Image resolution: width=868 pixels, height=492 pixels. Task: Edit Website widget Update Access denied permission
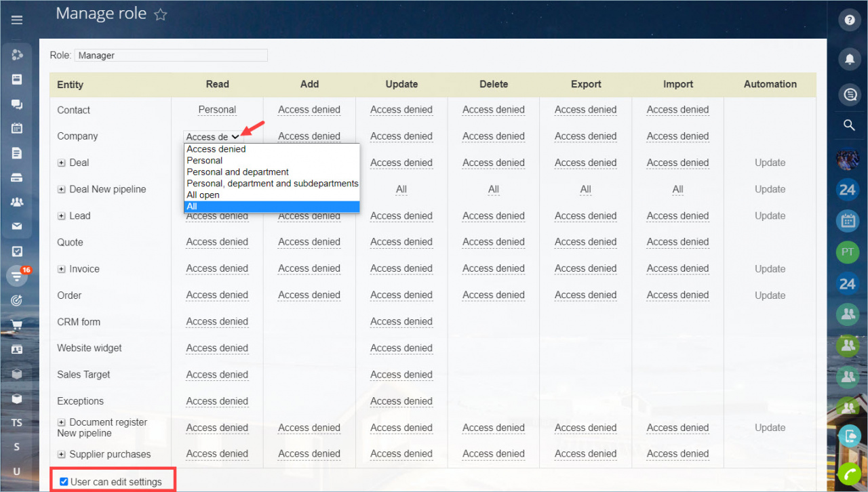(401, 348)
